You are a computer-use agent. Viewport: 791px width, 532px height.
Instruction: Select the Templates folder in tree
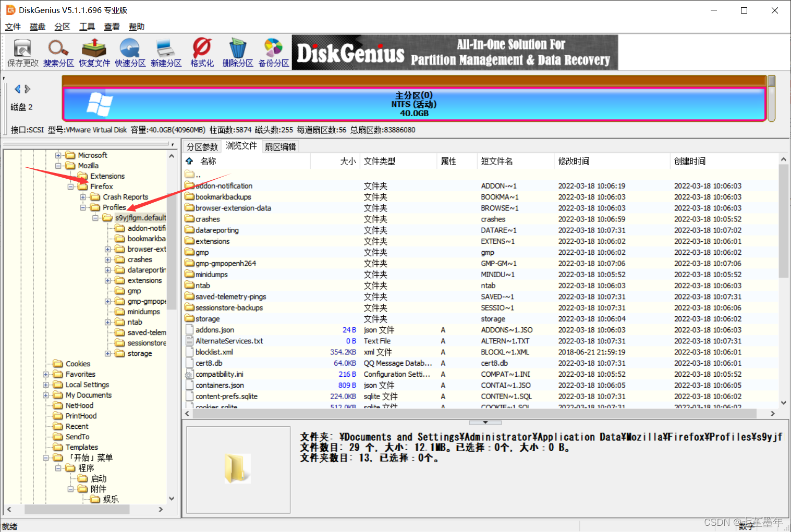click(x=81, y=447)
